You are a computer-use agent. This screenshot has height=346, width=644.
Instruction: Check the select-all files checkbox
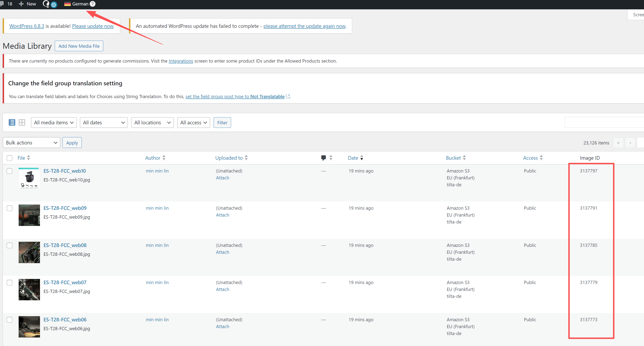(10, 158)
